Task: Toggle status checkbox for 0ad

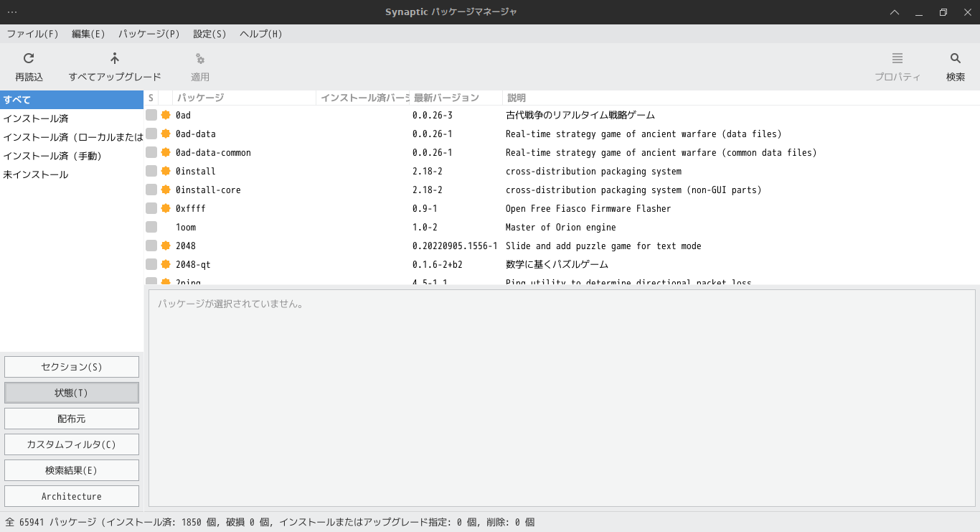Action: coord(151,115)
